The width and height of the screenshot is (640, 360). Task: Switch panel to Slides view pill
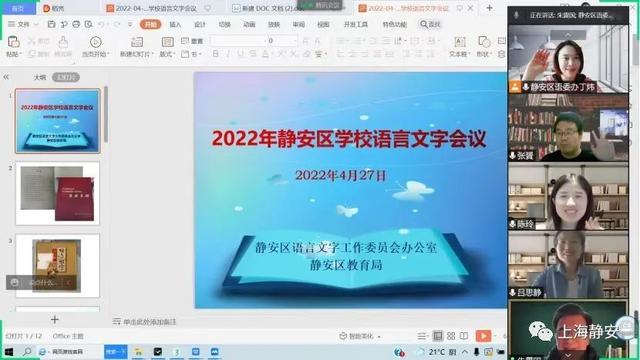[66, 77]
